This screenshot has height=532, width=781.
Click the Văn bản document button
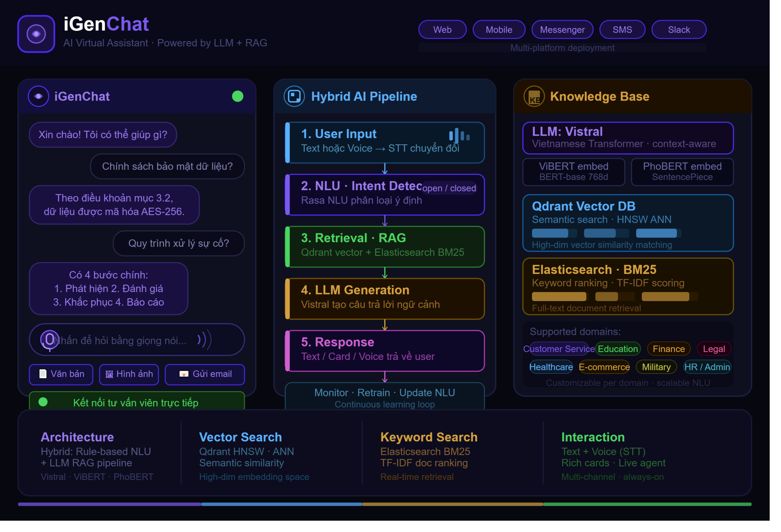(x=61, y=374)
